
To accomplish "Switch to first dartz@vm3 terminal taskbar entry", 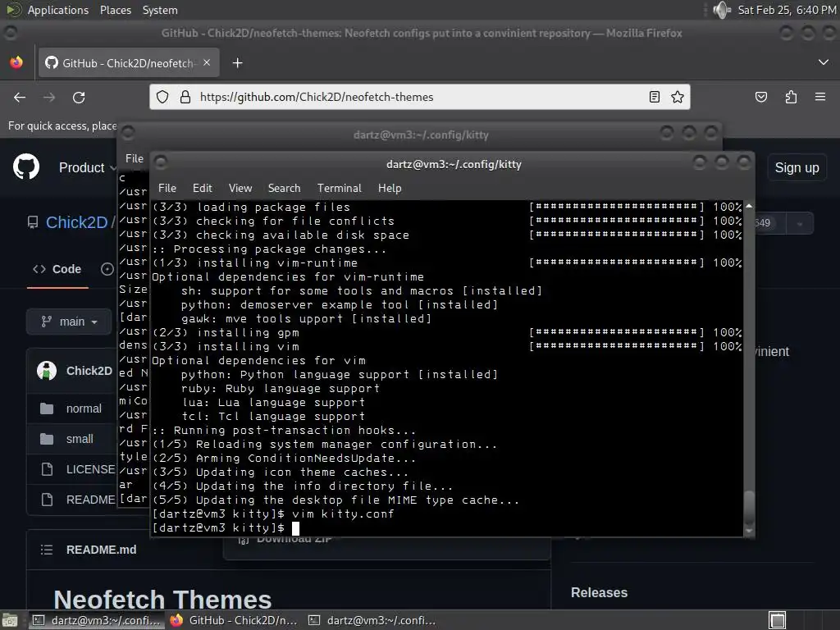I will tap(97, 620).
